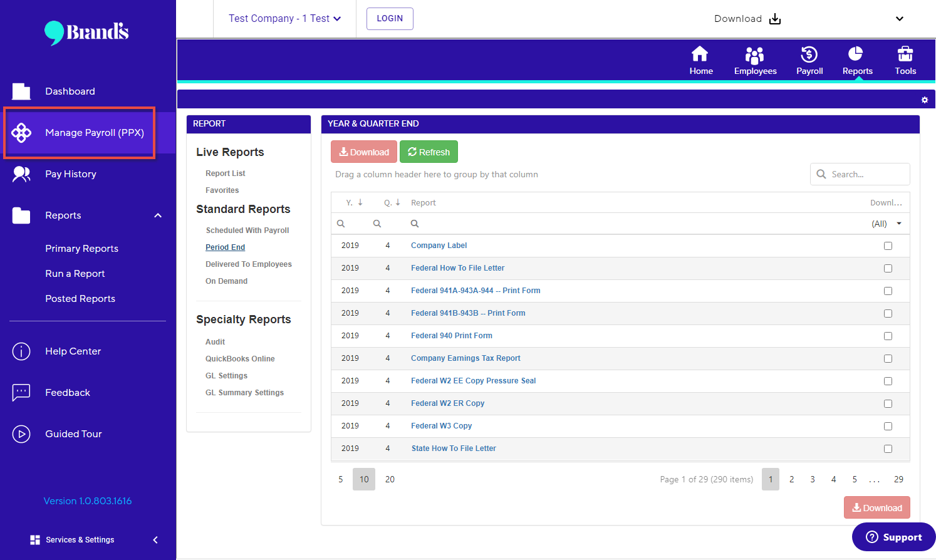Open the top-right header chevron dropdown
Viewport: 936px width, 560px height.
click(x=900, y=19)
